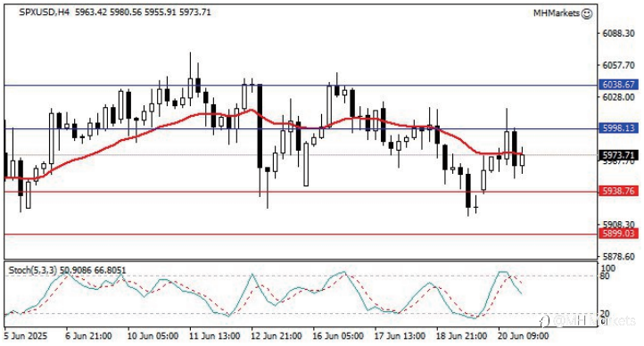
Task: Click the 5908.30 price axis value
Action: click(x=618, y=224)
